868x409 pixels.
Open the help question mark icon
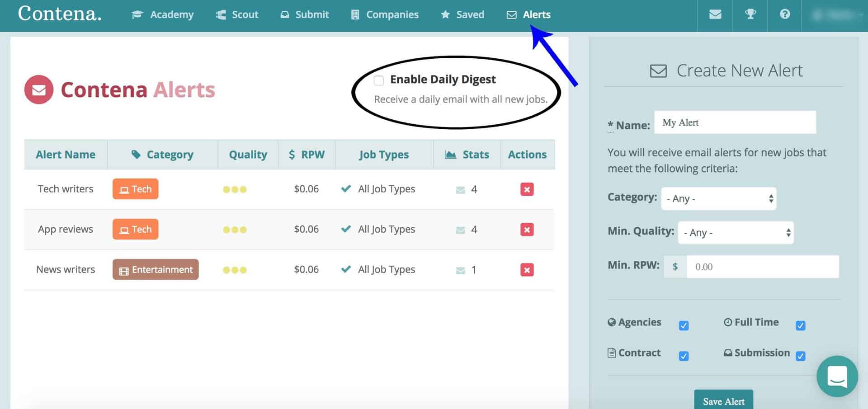point(785,14)
